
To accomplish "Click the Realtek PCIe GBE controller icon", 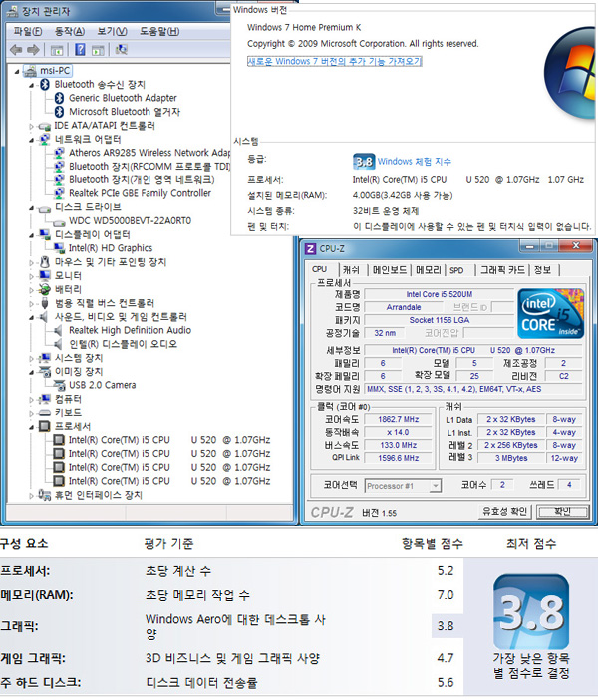I will click(59, 193).
